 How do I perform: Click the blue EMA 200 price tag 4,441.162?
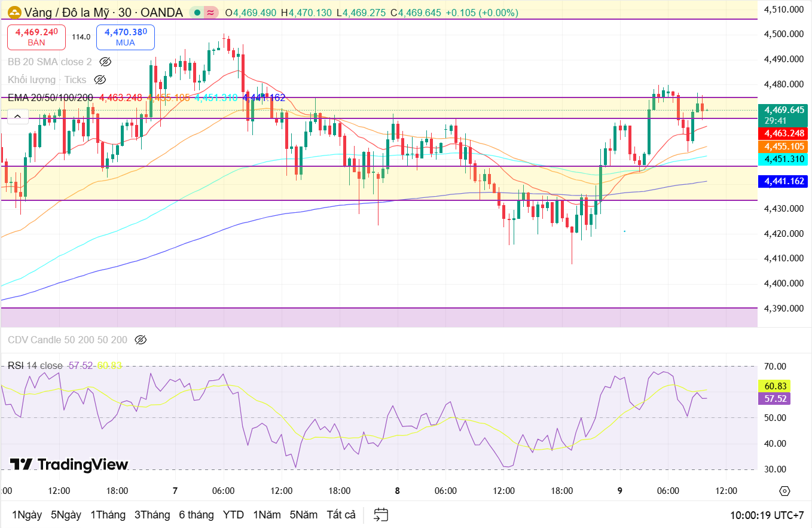782,181
